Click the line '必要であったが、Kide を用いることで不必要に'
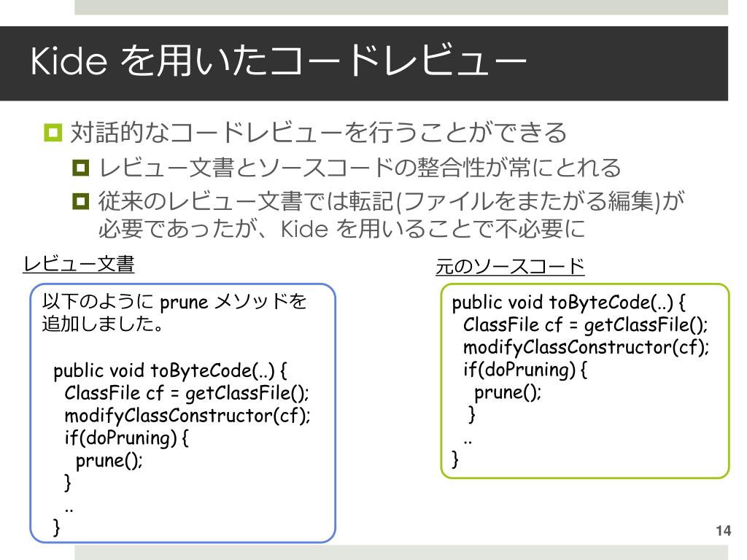Screen dimensions: 747x560 click(341, 228)
